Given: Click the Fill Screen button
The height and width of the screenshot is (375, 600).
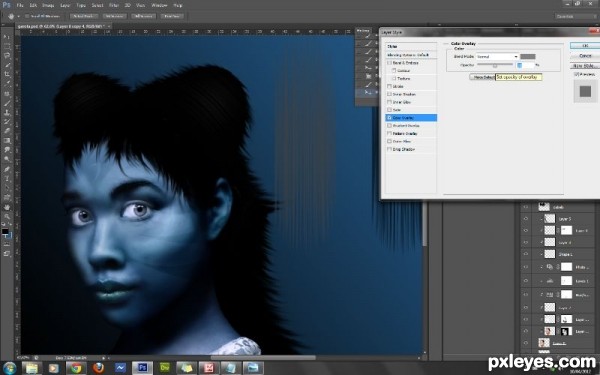Looking at the screenshot, I should (143, 16).
